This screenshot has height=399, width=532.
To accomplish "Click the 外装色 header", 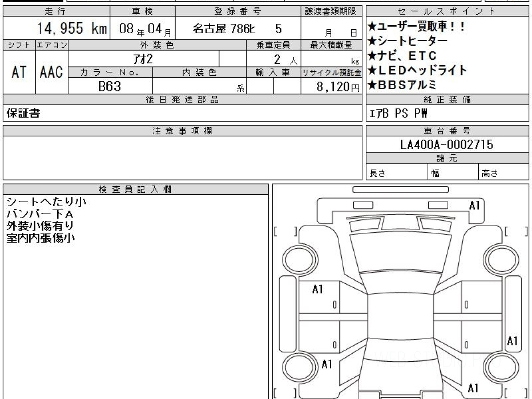I will tap(157, 45).
